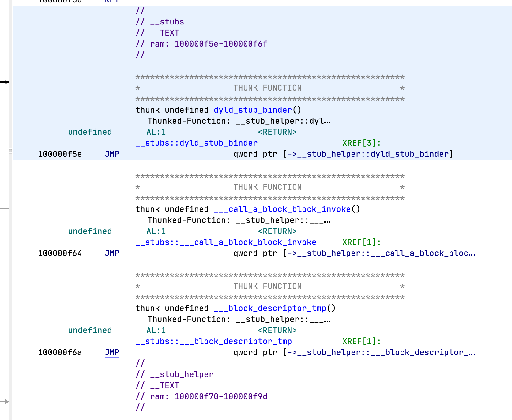Screen dimensions: 512x420
Task: Select the __stubs::___block_descriptor_tmp label
Action: (x=213, y=341)
